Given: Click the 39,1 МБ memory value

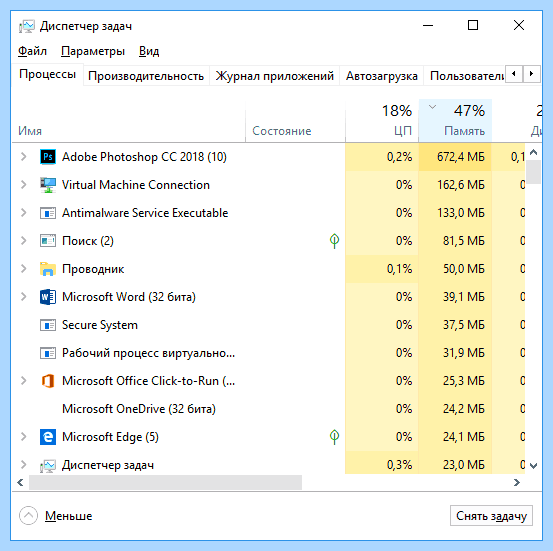Looking at the screenshot, I should pyautogui.click(x=463, y=297).
